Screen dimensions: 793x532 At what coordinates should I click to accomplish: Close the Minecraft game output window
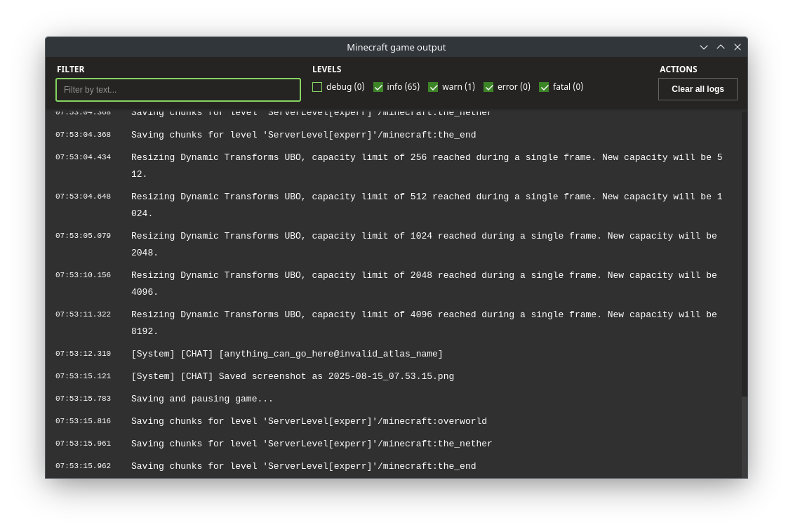pyautogui.click(x=738, y=47)
